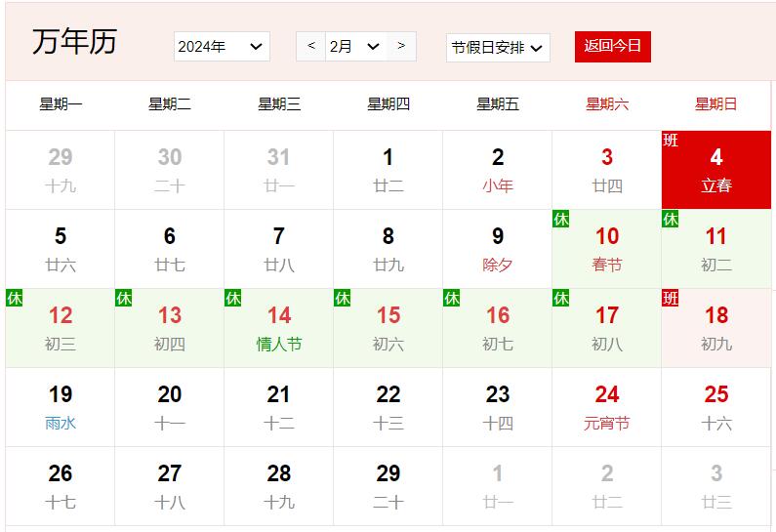Select February 10 春节 date cell

pyautogui.click(x=606, y=249)
